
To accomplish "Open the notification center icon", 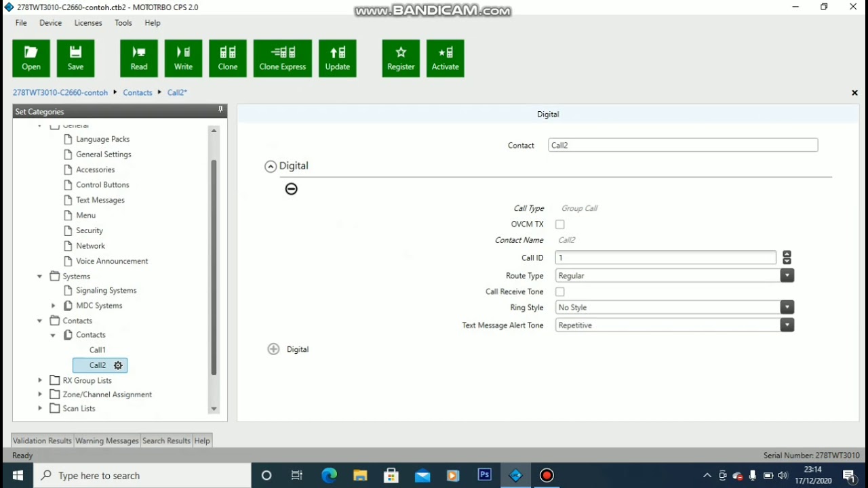I will (849, 475).
